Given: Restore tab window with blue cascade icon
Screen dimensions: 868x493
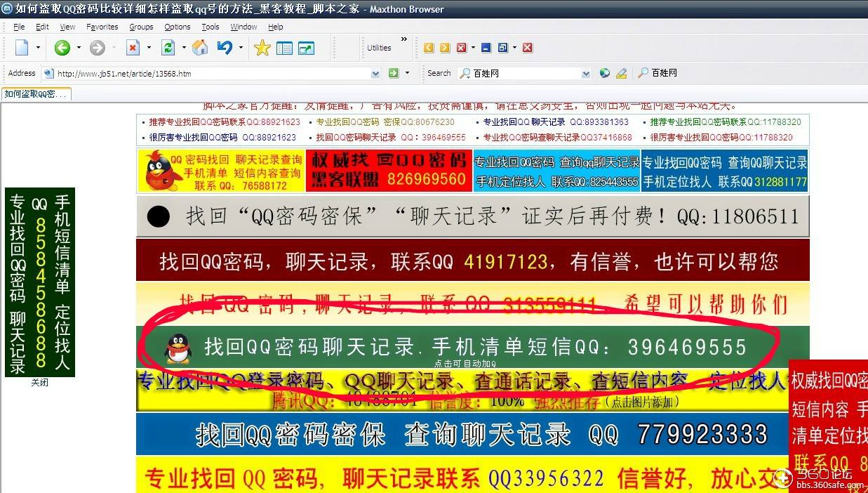Looking at the screenshot, I should point(502,48).
